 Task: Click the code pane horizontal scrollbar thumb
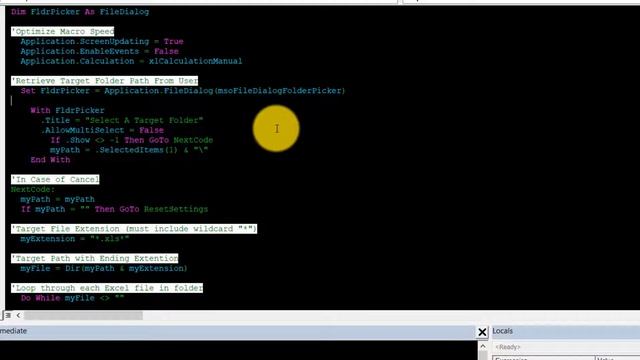pos(83,315)
